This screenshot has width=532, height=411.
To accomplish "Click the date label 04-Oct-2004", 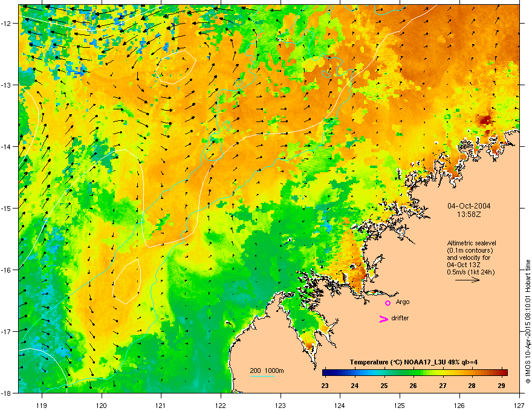I will (x=469, y=206).
